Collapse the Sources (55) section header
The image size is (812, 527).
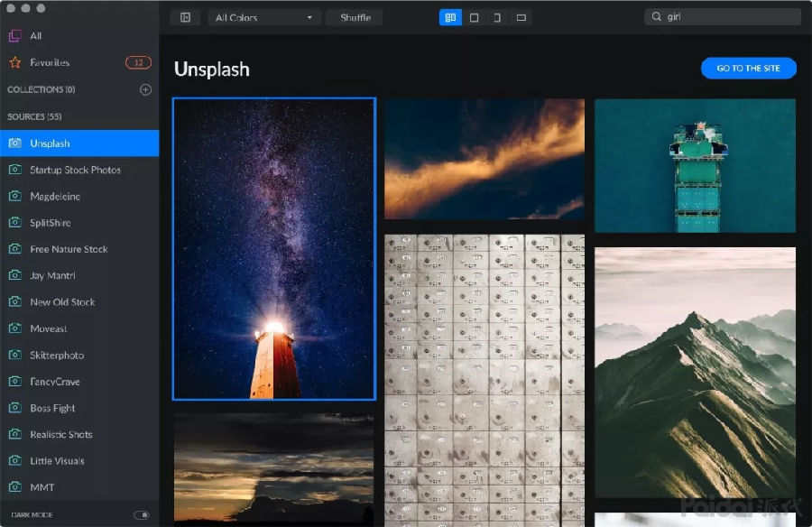tap(34, 116)
